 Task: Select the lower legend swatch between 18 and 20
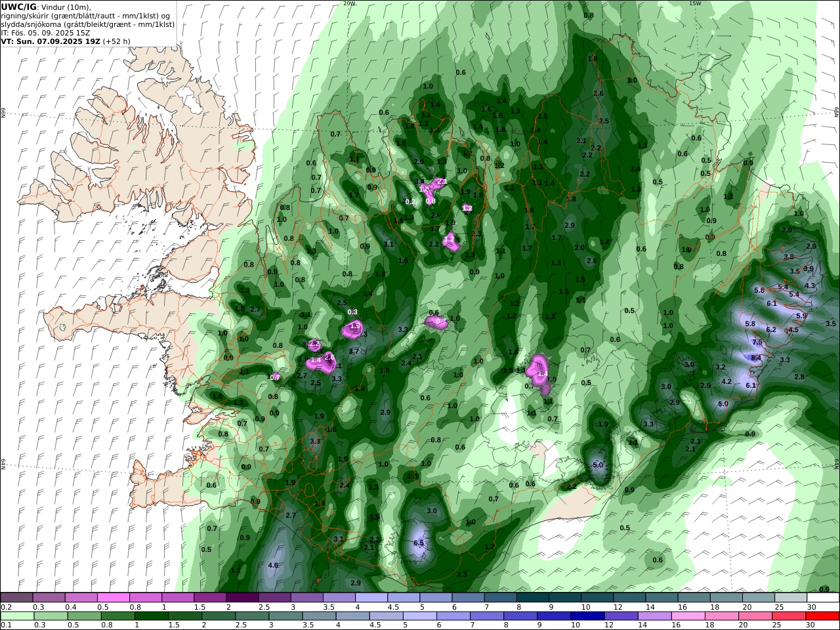coord(723,616)
